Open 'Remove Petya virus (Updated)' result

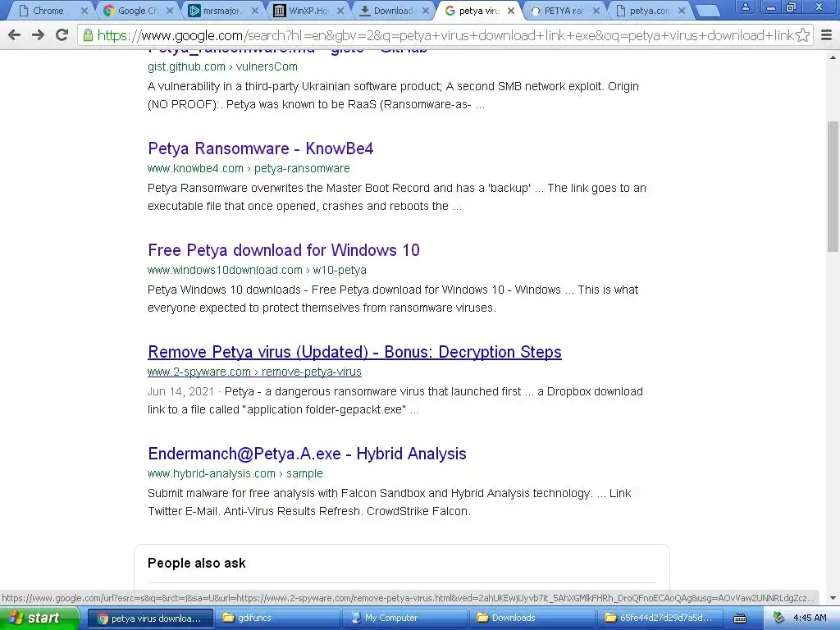click(x=354, y=352)
